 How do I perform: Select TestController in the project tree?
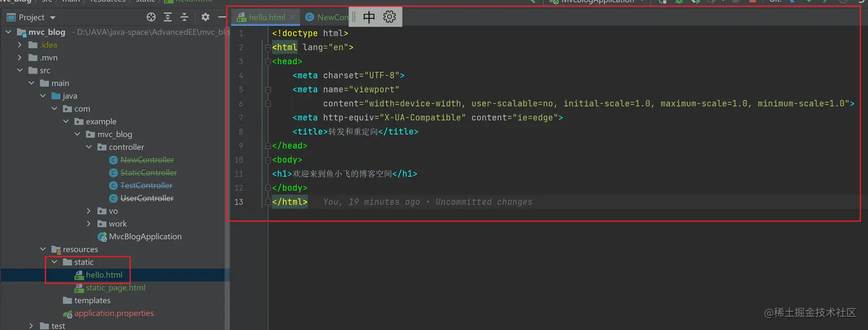point(146,185)
